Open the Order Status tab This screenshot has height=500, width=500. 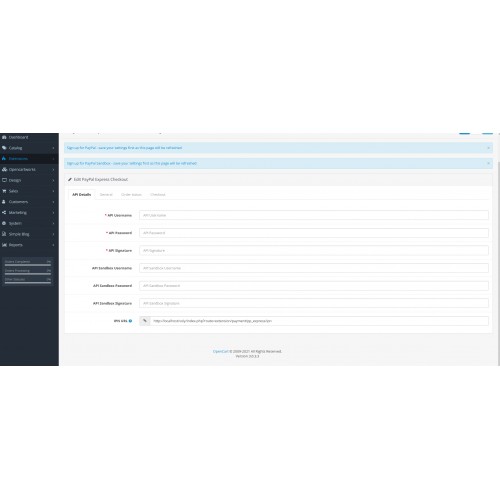(x=131, y=194)
